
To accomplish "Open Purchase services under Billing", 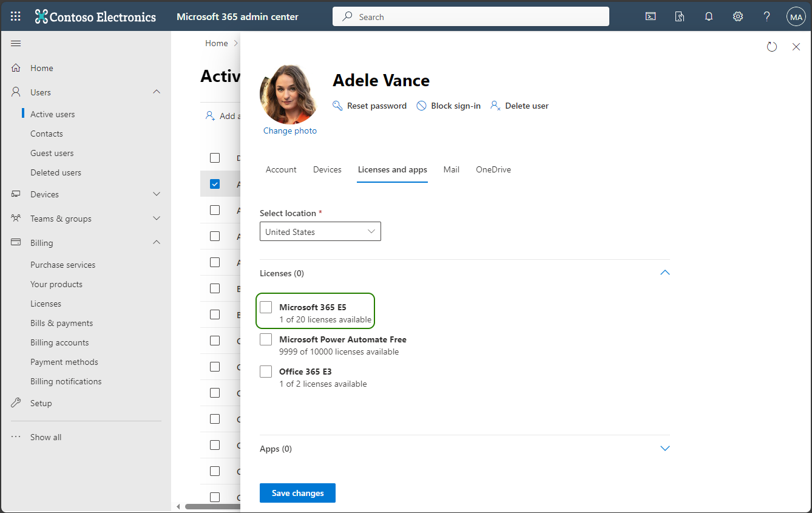I will click(x=63, y=265).
